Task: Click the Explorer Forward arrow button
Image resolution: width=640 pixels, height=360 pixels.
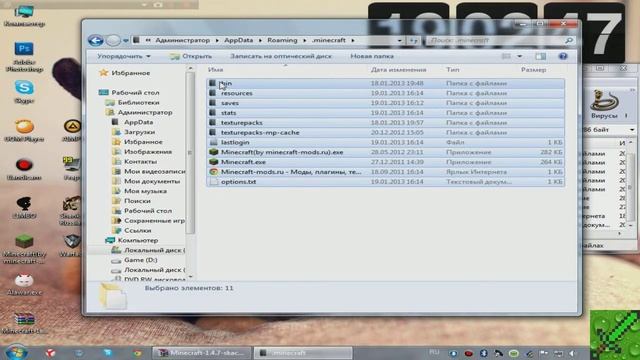Action: (113, 40)
